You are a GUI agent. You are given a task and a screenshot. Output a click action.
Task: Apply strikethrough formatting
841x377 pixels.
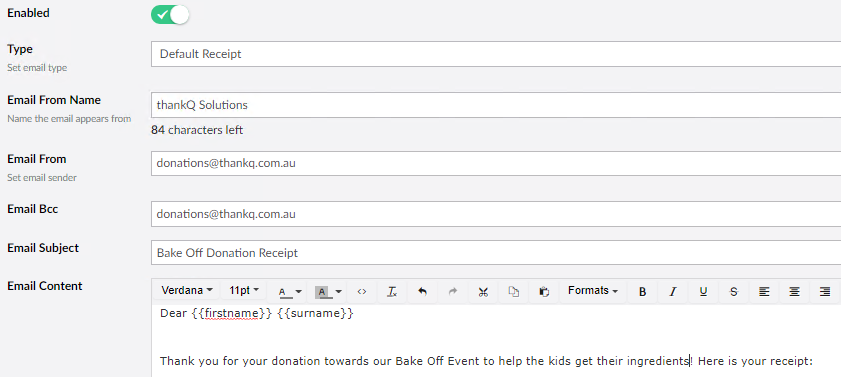(x=734, y=292)
